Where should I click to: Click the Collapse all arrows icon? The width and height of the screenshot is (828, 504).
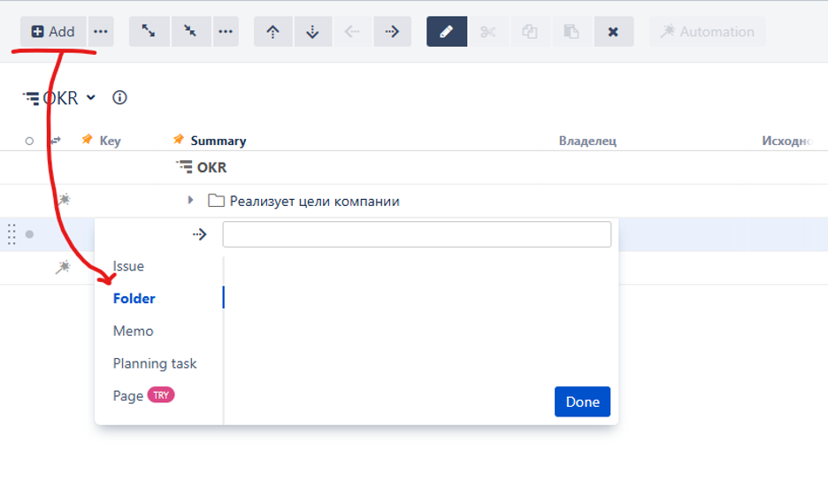coord(190,32)
